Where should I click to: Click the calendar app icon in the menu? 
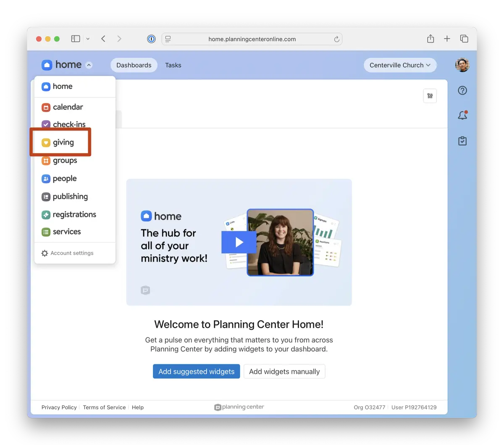tap(46, 108)
